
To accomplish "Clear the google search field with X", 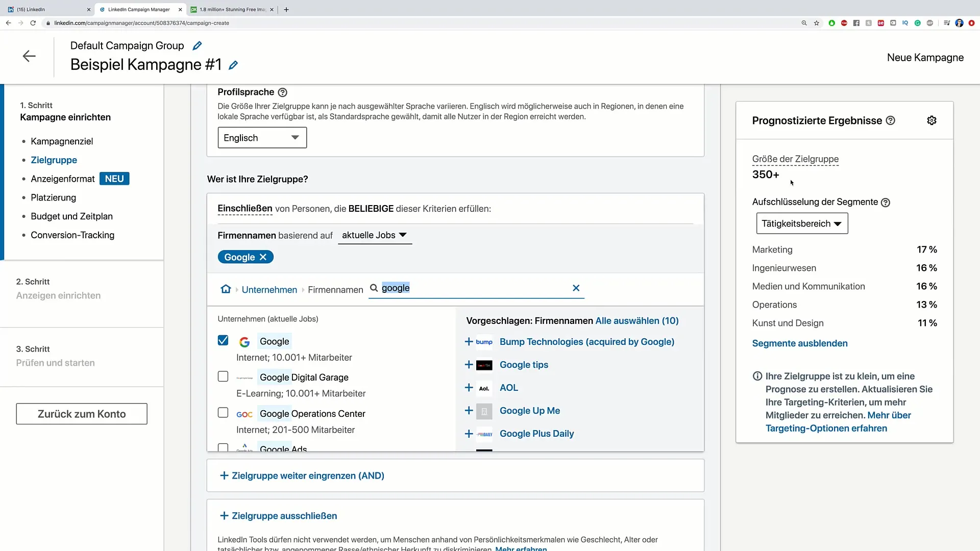I will click(x=576, y=288).
